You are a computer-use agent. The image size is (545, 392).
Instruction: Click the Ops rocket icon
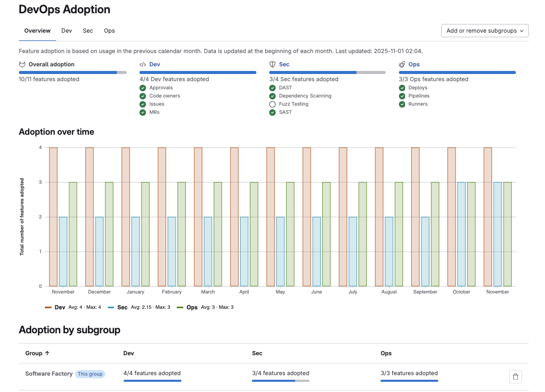point(402,65)
